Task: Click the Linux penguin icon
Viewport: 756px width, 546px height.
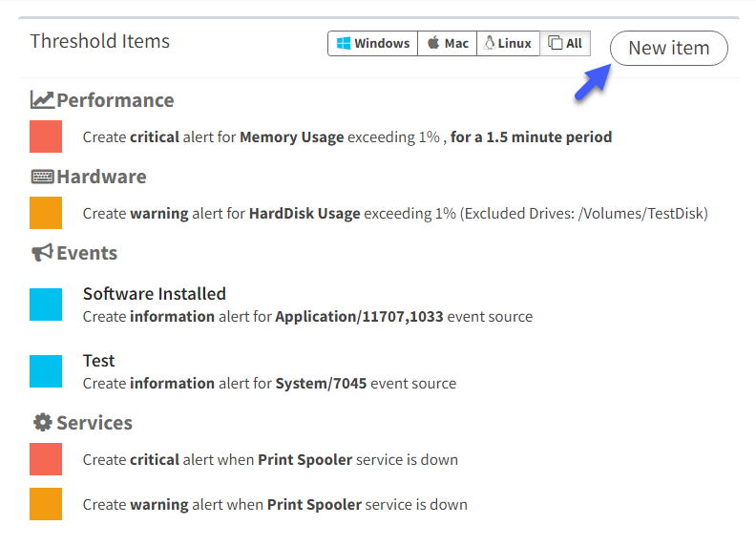Action: point(490,43)
